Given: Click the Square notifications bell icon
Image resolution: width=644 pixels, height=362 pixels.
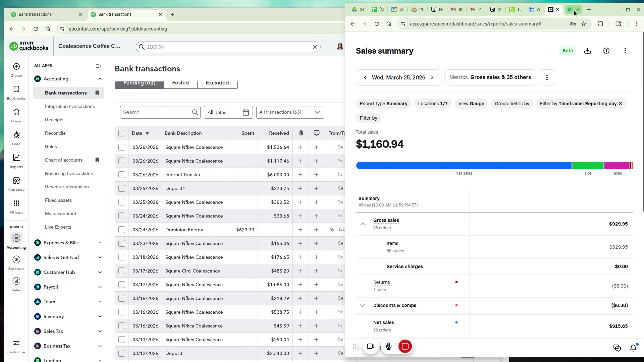Looking at the screenshot, I should [x=633, y=348].
